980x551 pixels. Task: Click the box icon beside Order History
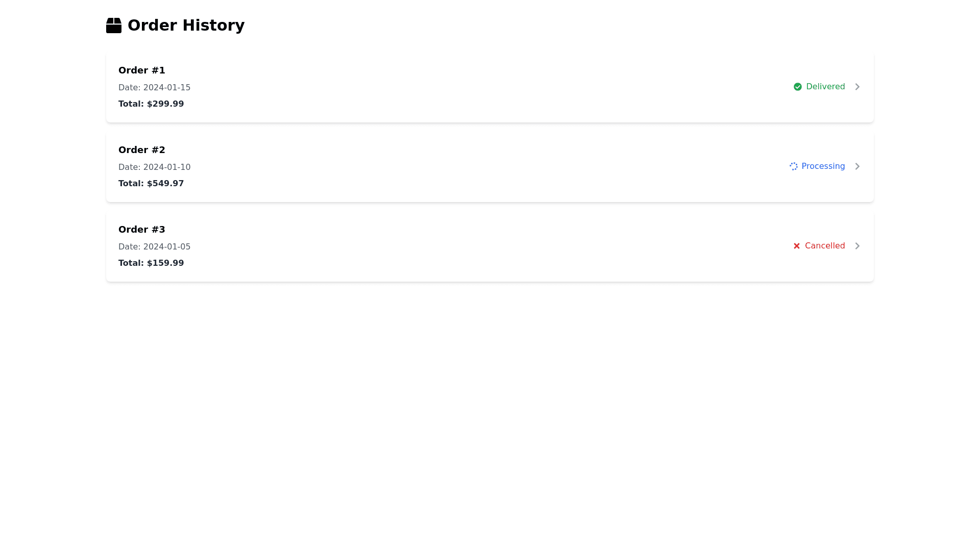click(113, 26)
